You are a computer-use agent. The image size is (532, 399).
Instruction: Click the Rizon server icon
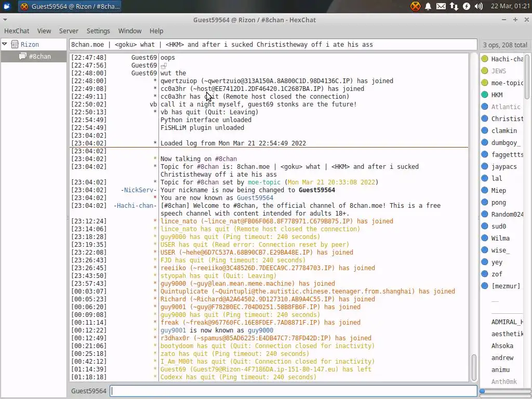[x=15, y=44]
